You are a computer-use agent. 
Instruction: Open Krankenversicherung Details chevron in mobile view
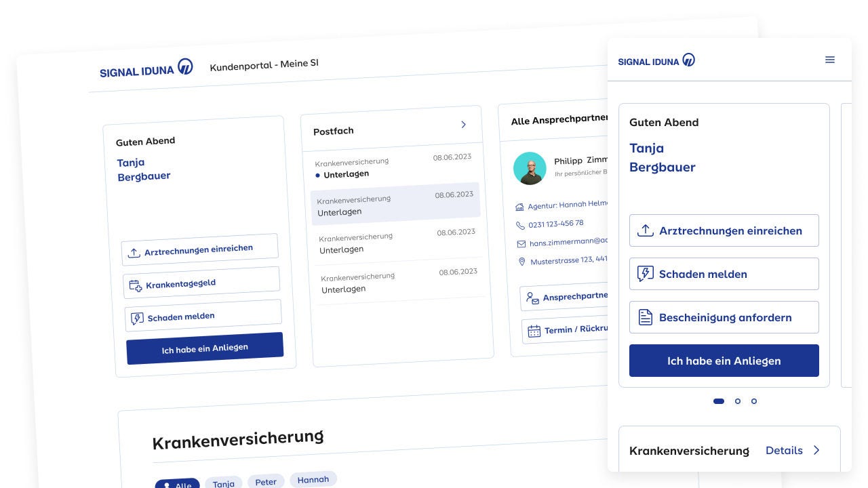(816, 450)
